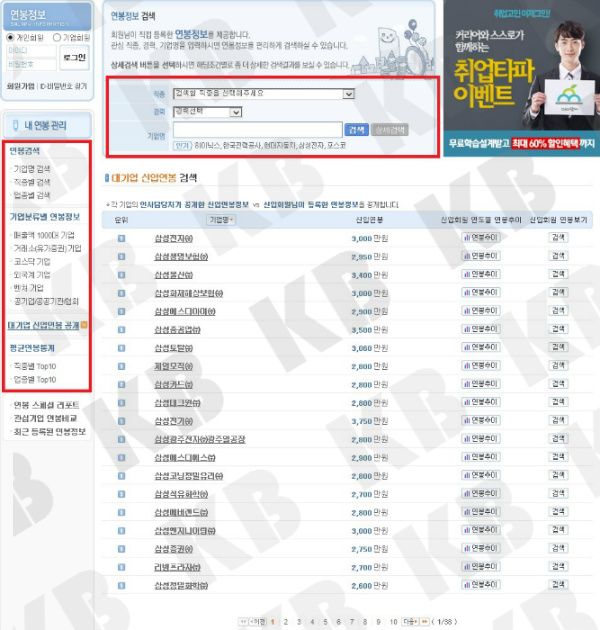The height and width of the screenshot is (630, 600).
Task: Open the 기업명 column sort dropdown
Action: click(221, 220)
